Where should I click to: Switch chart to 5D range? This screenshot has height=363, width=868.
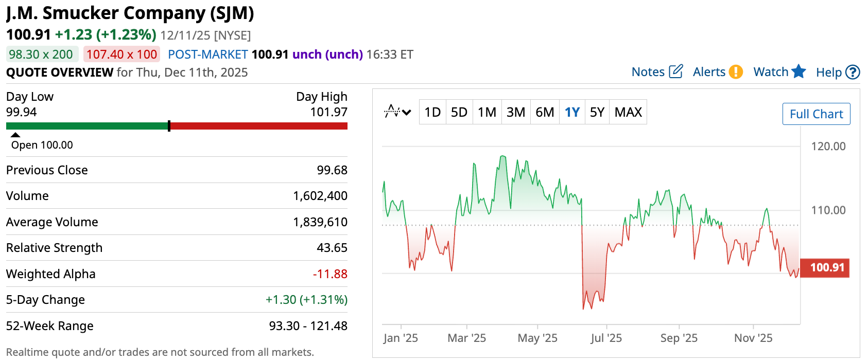pyautogui.click(x=459, y=112)
